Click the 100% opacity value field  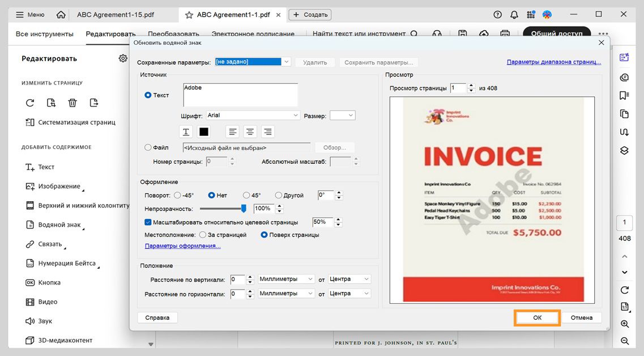[x=265, y=209]
